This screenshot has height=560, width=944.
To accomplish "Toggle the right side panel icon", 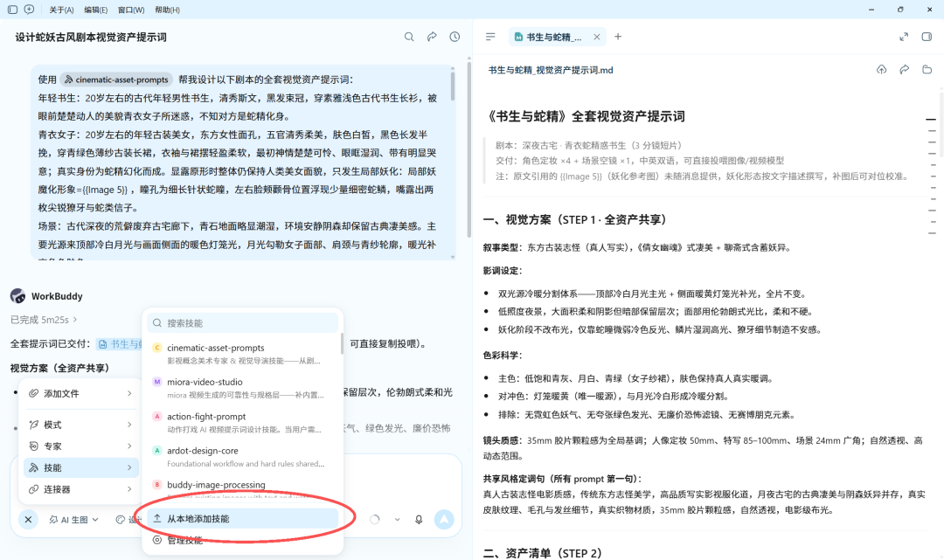I will pos(927,37).
